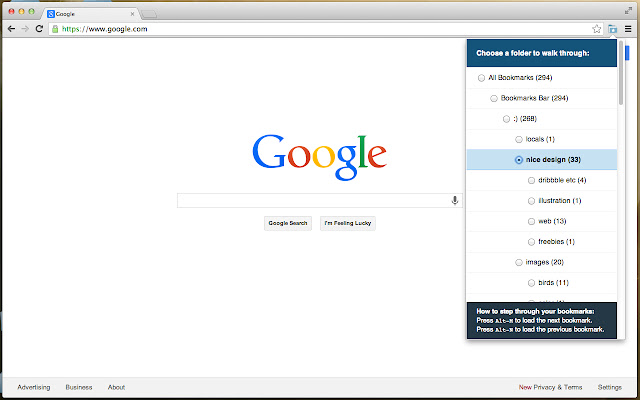
Task: Click the I'm Feeling Lucky button
Action: tap(348, 223)
